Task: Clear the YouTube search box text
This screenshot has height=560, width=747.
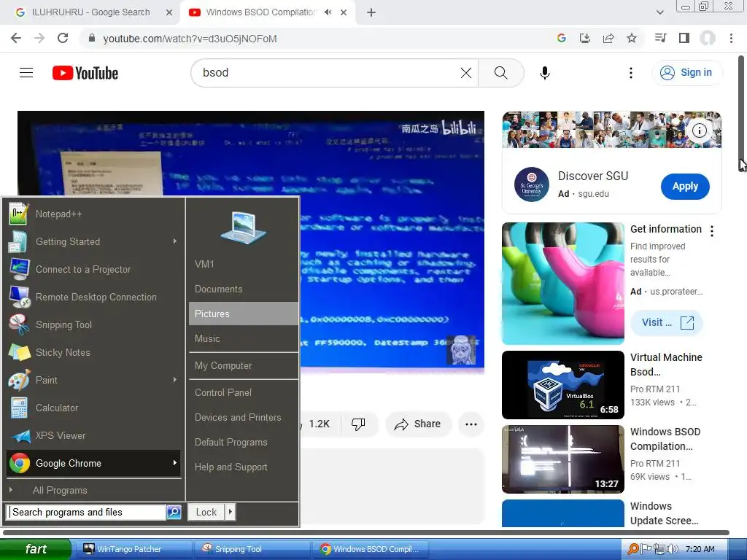Action: click(466, 73)
